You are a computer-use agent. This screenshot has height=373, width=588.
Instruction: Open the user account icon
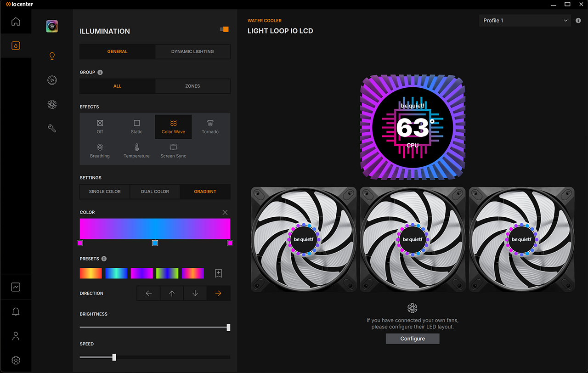pyautogui.click(x=16, y=336)
